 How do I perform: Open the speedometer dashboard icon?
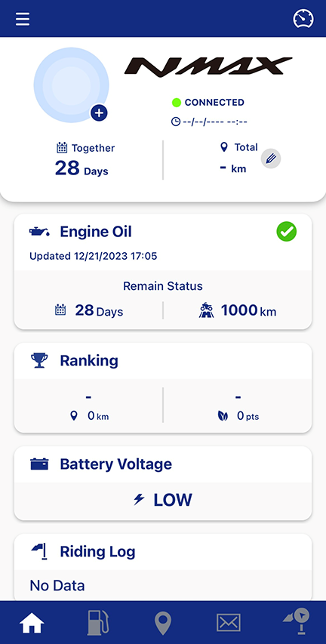[x=303, y=19]
